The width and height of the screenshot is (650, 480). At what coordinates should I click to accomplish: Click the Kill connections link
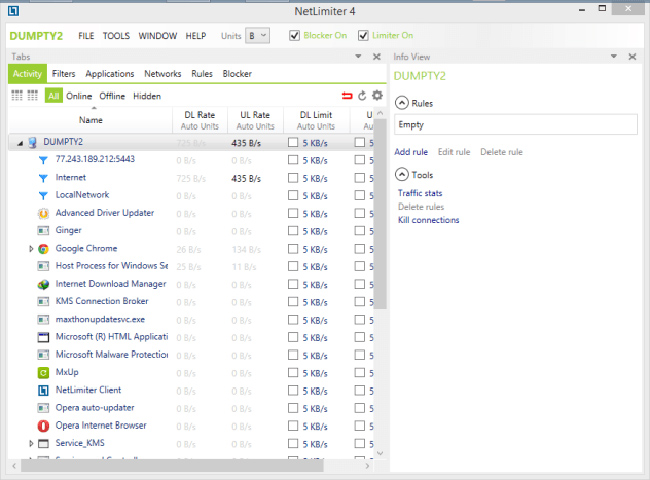pos(429,220)
